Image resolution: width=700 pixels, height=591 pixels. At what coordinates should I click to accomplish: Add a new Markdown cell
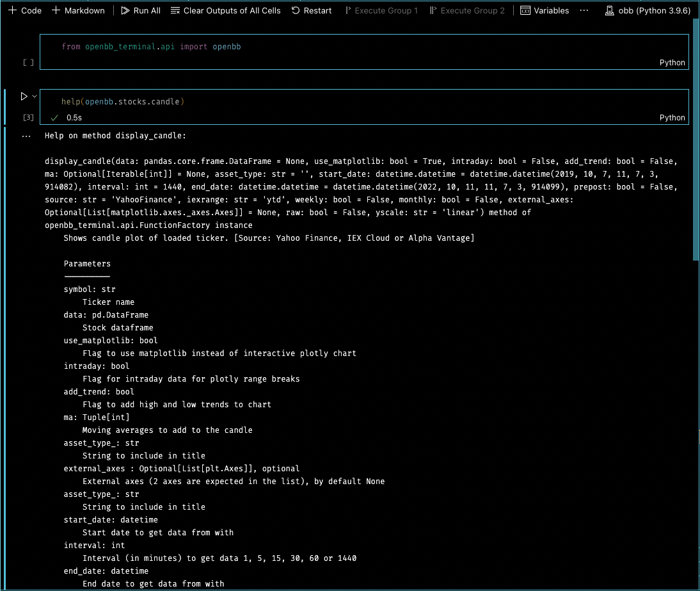[78, 10]
